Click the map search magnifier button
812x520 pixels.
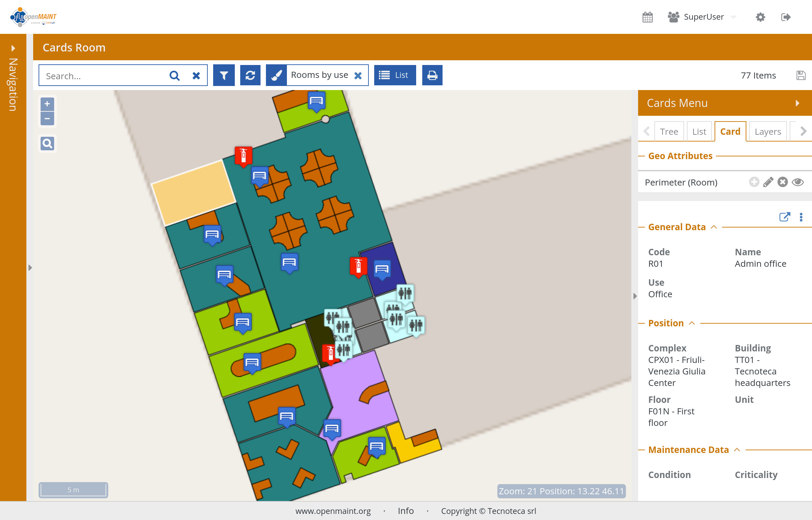[x=47, y=144]
